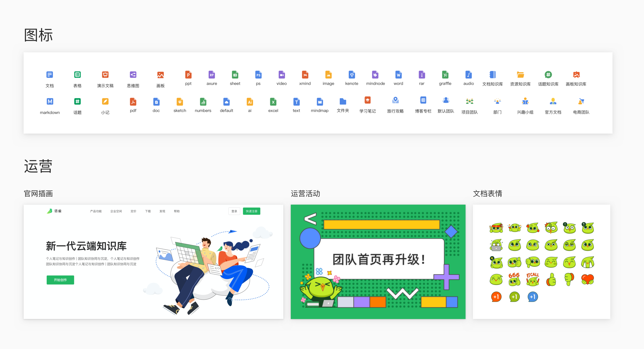Screen dimensions: 644x349
Task: Click the 登录 login button
Action: tap(234, 211)
